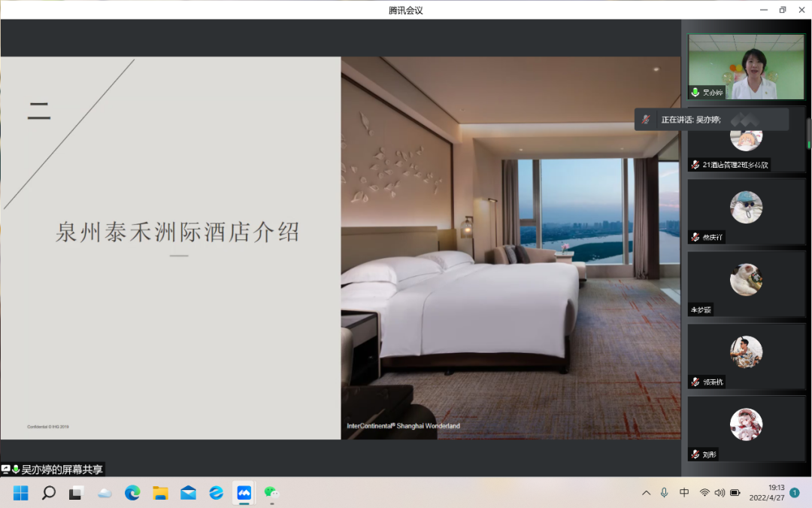The height and width of the screenshot is (508, 812).
Task: Click screen-share icon in bottom-left status label
Action: pos(6,469)
